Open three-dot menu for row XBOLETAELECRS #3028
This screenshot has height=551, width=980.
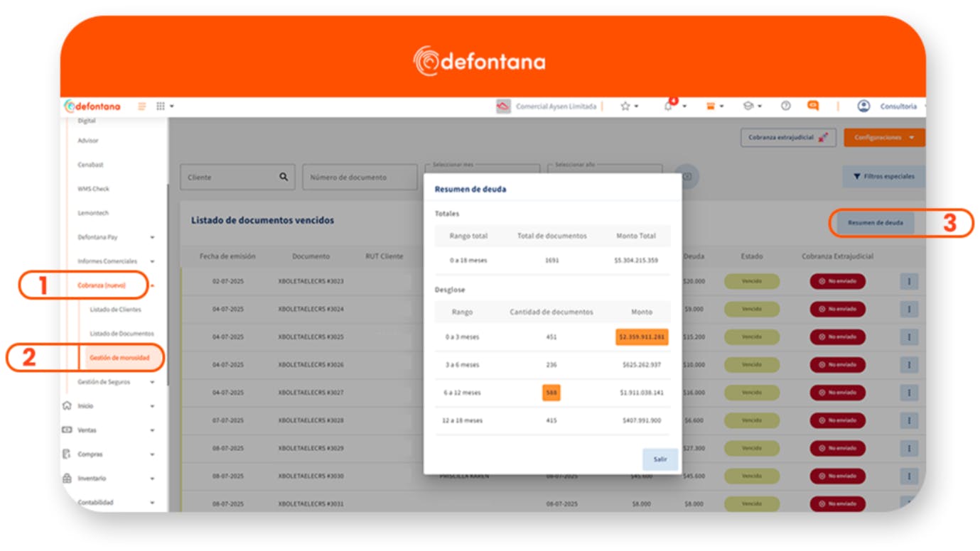(909, 420)
